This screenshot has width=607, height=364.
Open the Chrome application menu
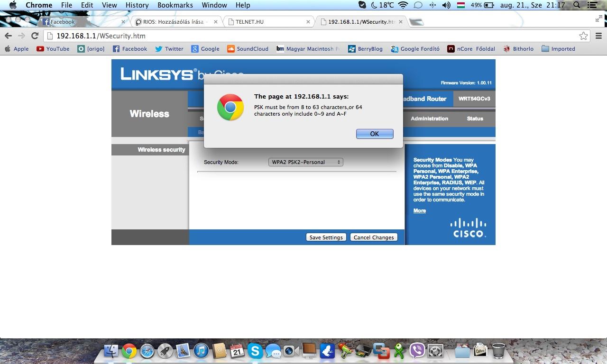39,5
